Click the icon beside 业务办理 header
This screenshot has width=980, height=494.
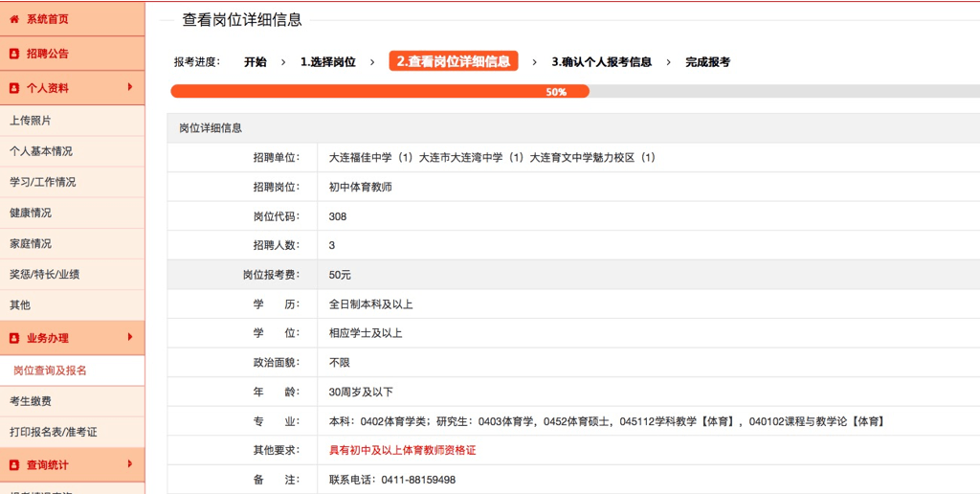pyautogui.click(x=14, y=338)
